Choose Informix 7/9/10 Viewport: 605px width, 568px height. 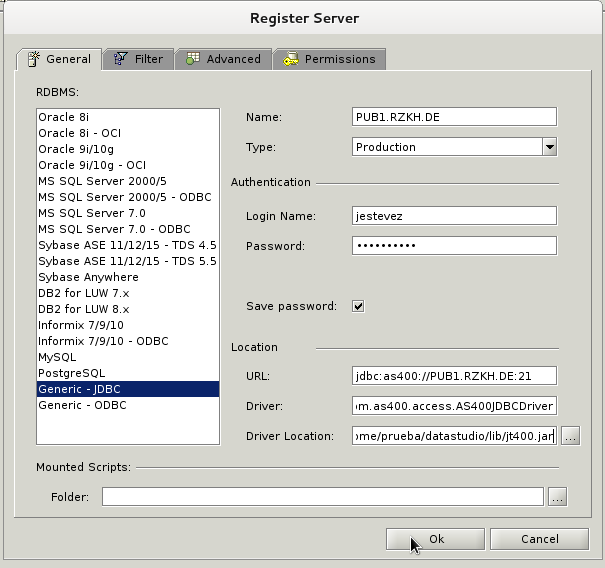(128, 325)
